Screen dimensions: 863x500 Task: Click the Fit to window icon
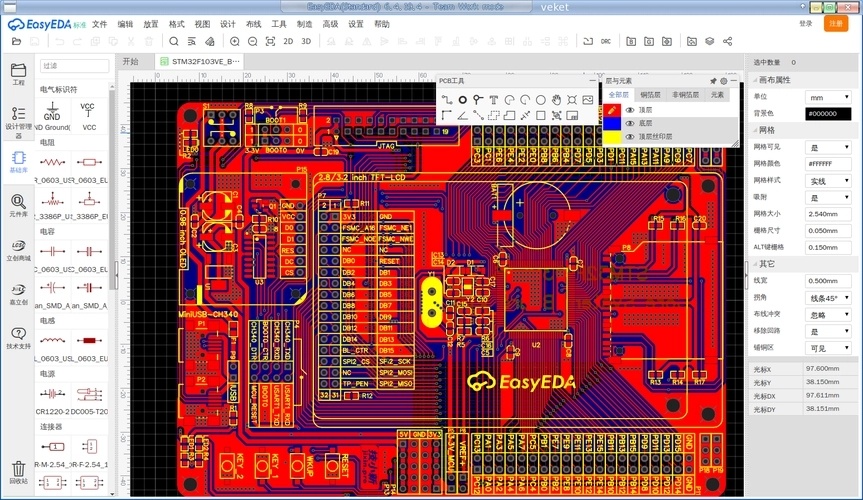(270, 41)
